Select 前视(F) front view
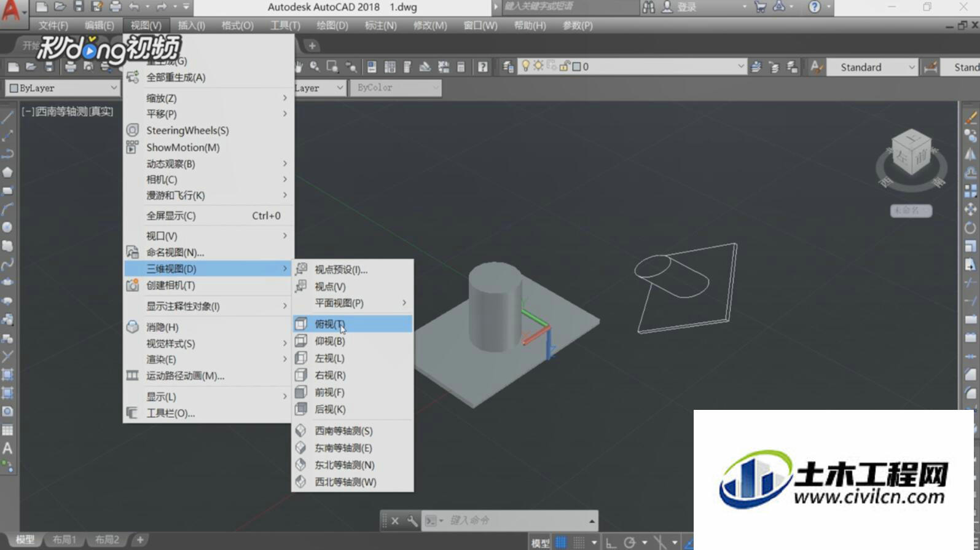980x550 pixels. click(x=352, y=392)
